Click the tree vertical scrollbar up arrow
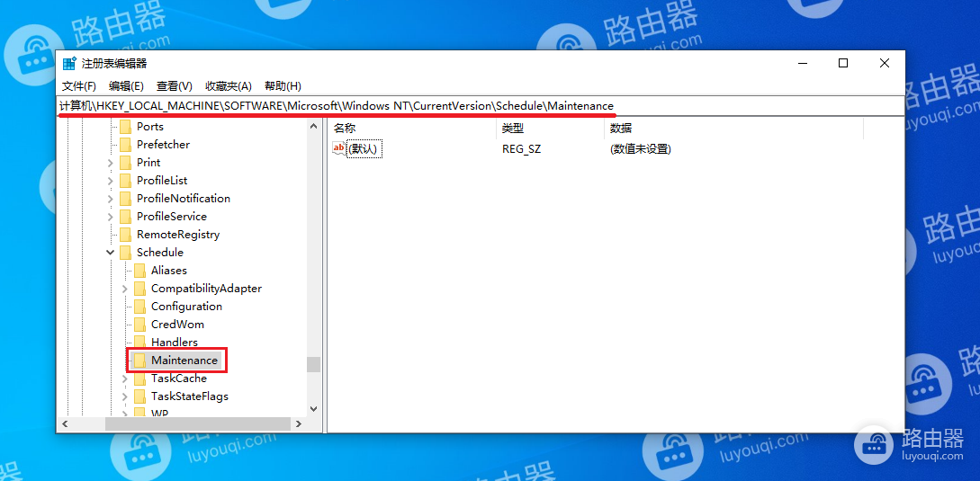This screenshot has height=481, width=980. pyautogui.click(x=314, y=126)
